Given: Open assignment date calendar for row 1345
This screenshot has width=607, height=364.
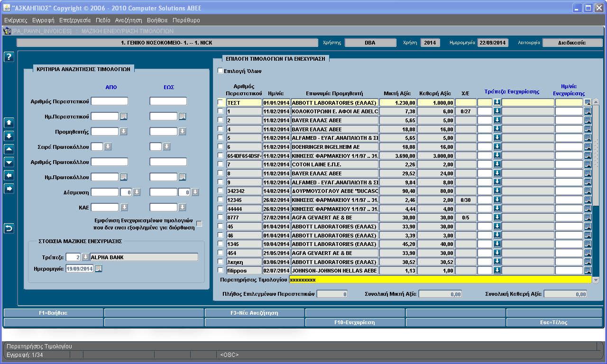Looking at the screenshot, I should coord(588,244).
